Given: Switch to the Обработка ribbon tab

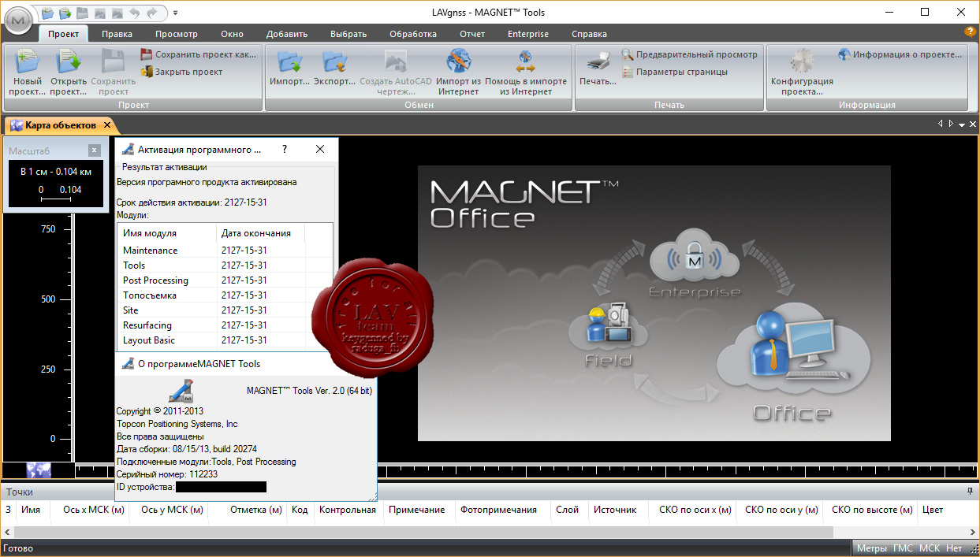Looking at the screenshot, I should point(413,34).
